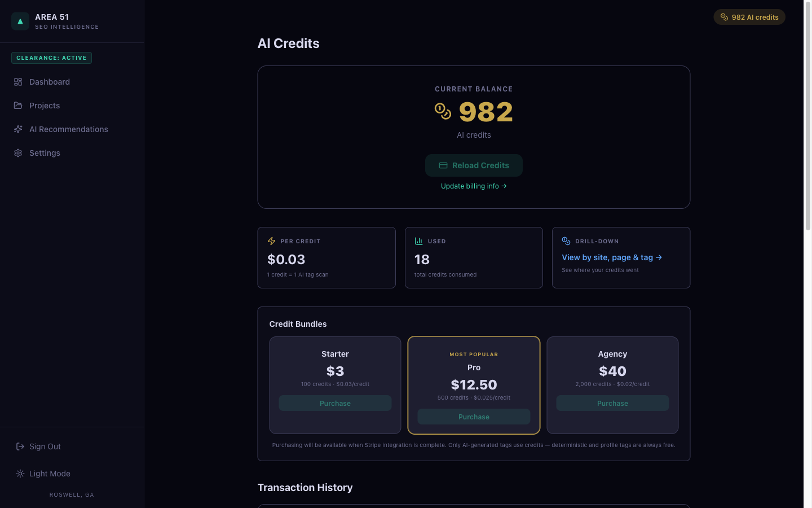
Task: Open the Projects menu item
Action: click(x=45, y=106)
